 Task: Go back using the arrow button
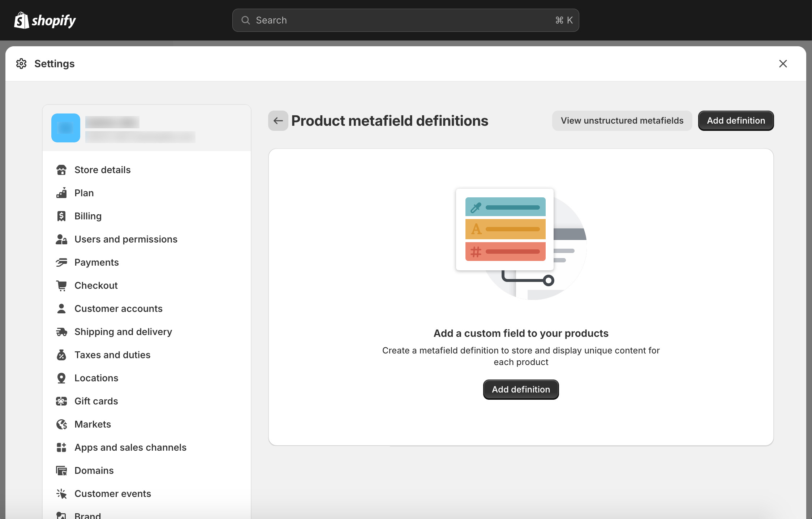[x=278, y=121]
